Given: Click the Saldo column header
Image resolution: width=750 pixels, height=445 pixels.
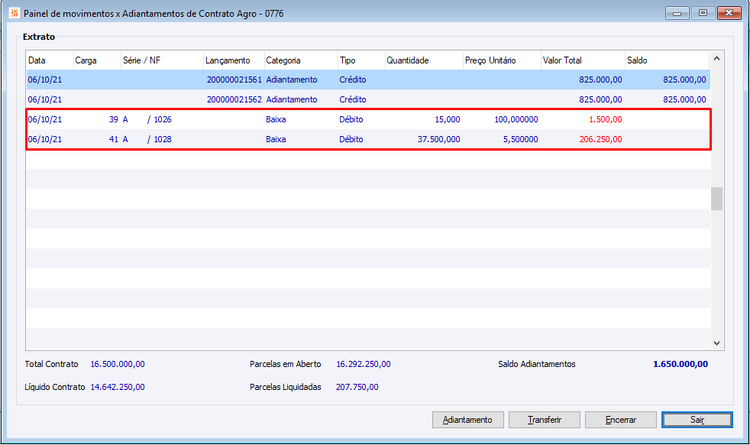Looking at the screenshot, I should point(667,60).
